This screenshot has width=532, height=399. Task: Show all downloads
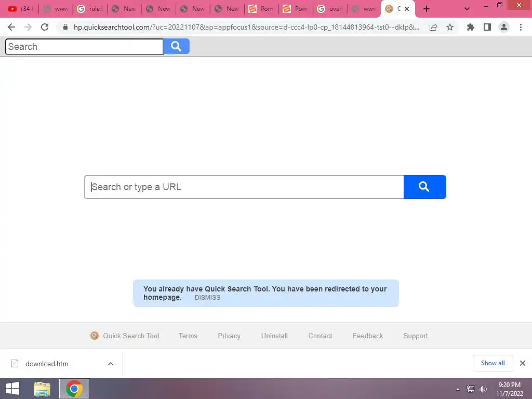click(x=493, y=363)
